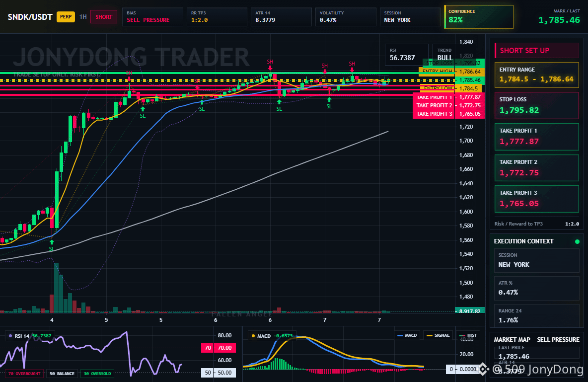Select the 1H timeframe label
588x382 pixels.
[x=83, y=17]
